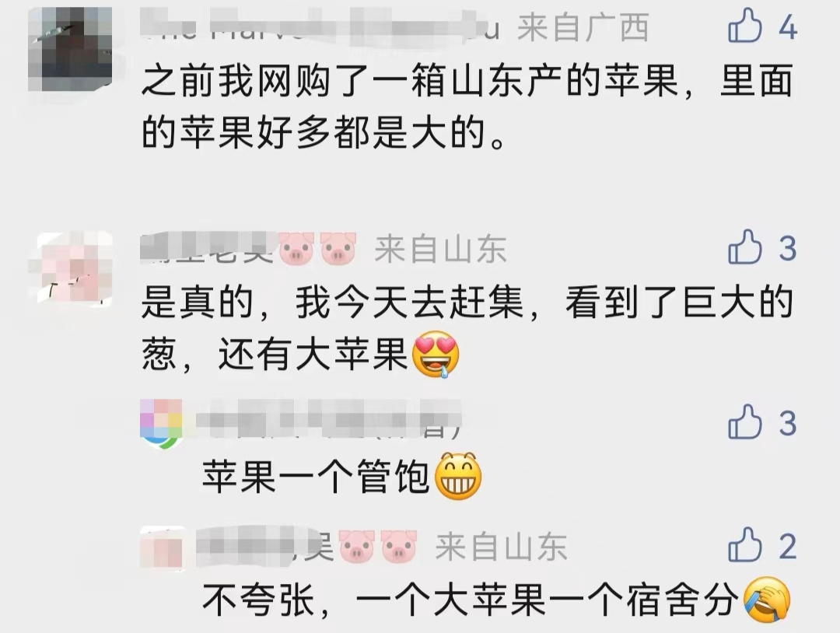Image resolution: width=840 pixels, height=633 pixels.
Task: Tap the like count 2 on last reply
Action: click(x=787, y=546)
